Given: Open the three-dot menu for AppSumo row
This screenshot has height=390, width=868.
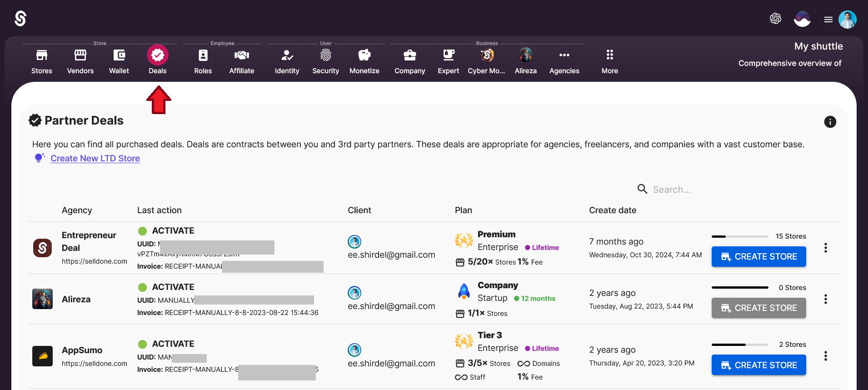Looking at the screenshot, I should click(x=825, y=356).
